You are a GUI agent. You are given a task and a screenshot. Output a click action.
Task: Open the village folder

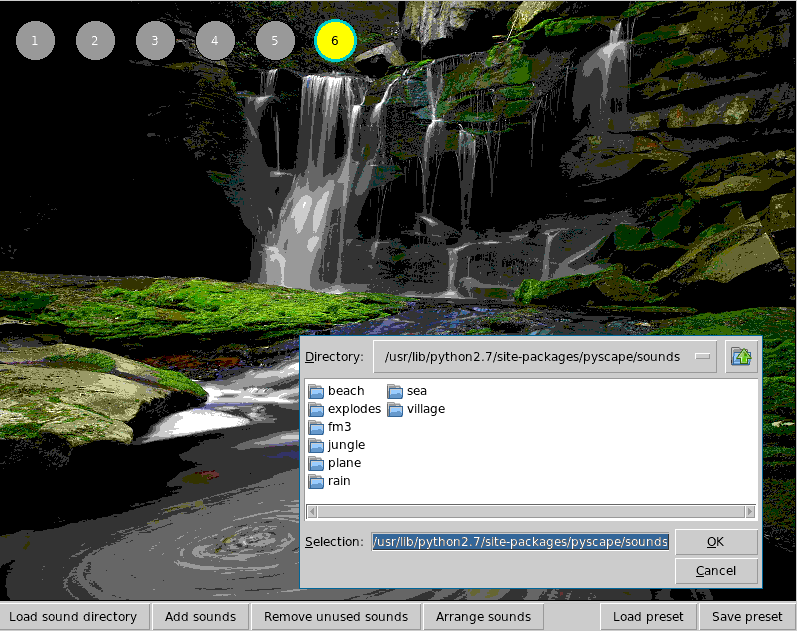pos(425,409)
